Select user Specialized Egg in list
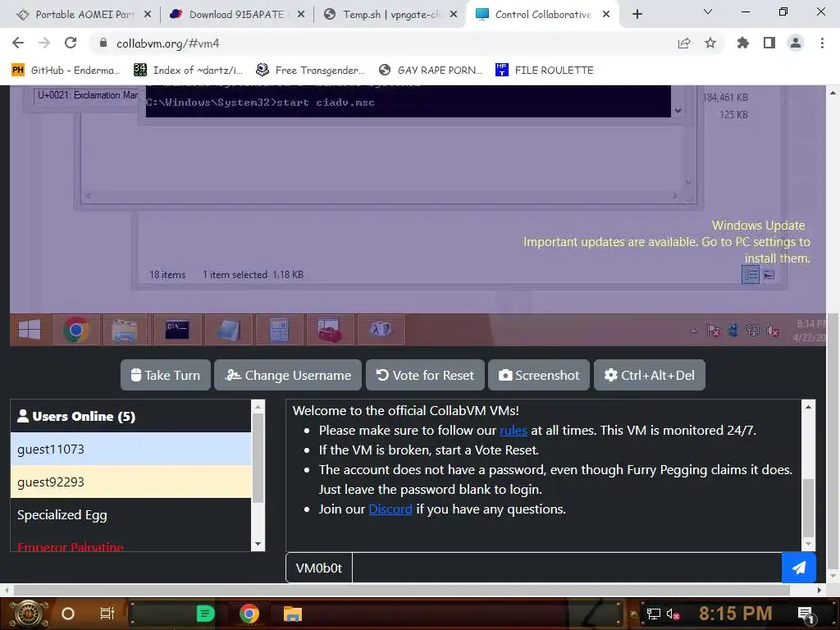The image size is (840, 630). tap(130, 514)
